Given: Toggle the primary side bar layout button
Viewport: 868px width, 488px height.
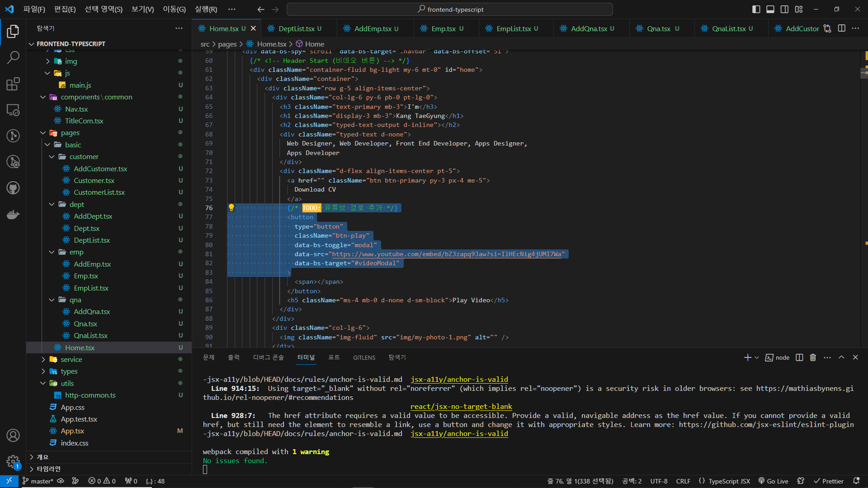Looking at the screenshot, I should point(756,9).
